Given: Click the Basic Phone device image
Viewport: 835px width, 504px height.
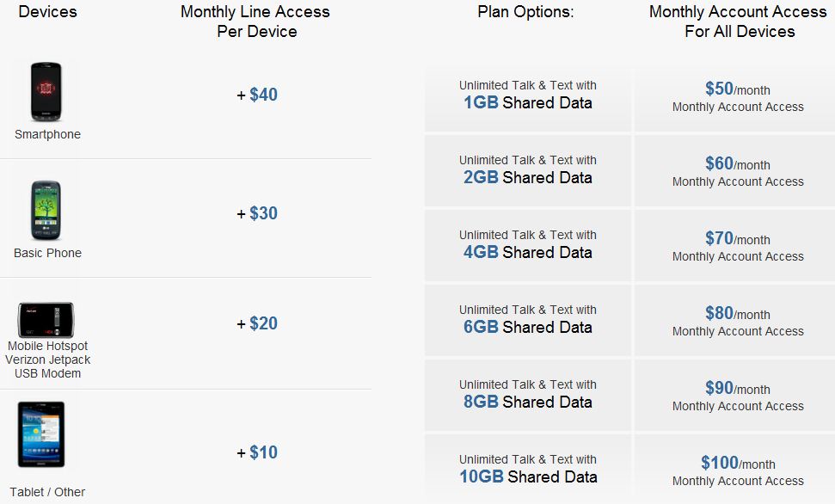Looking at the screenshot, I should click(x=46, y=211).
